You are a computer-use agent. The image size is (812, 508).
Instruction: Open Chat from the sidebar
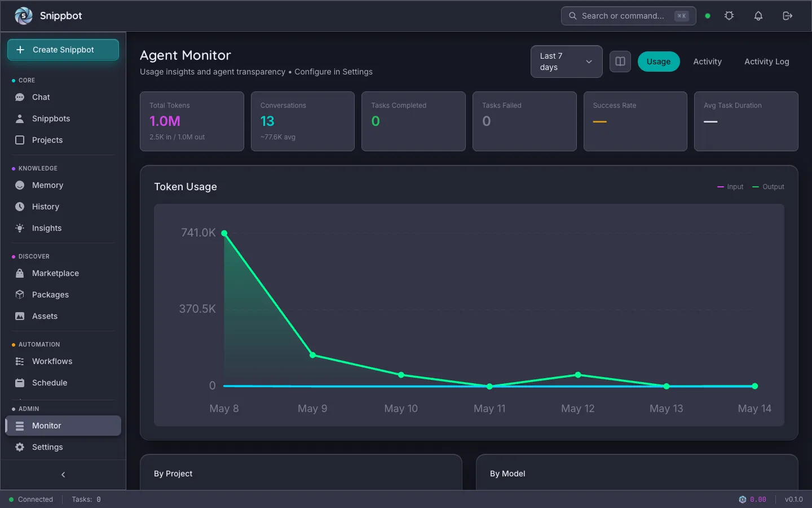[x=63, y=97]
